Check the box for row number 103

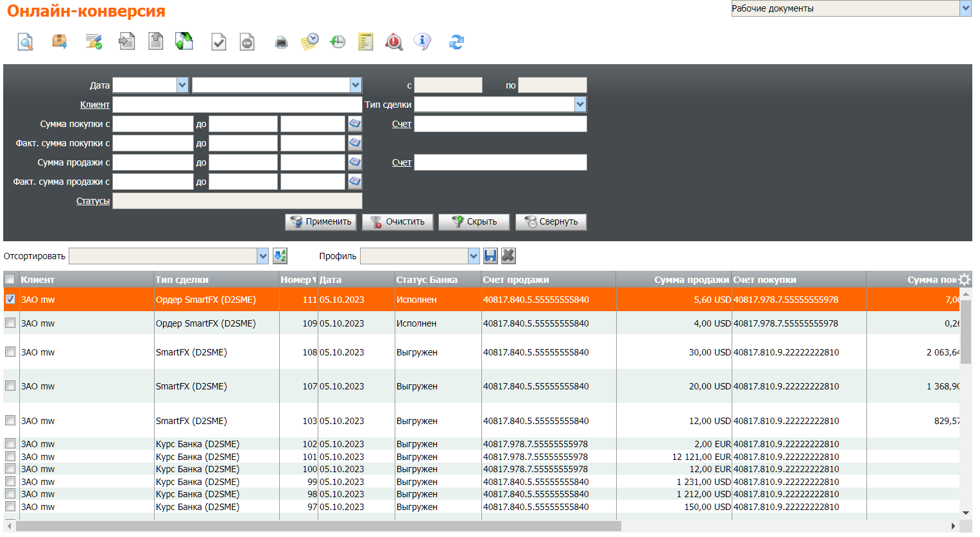coord(10,420)
